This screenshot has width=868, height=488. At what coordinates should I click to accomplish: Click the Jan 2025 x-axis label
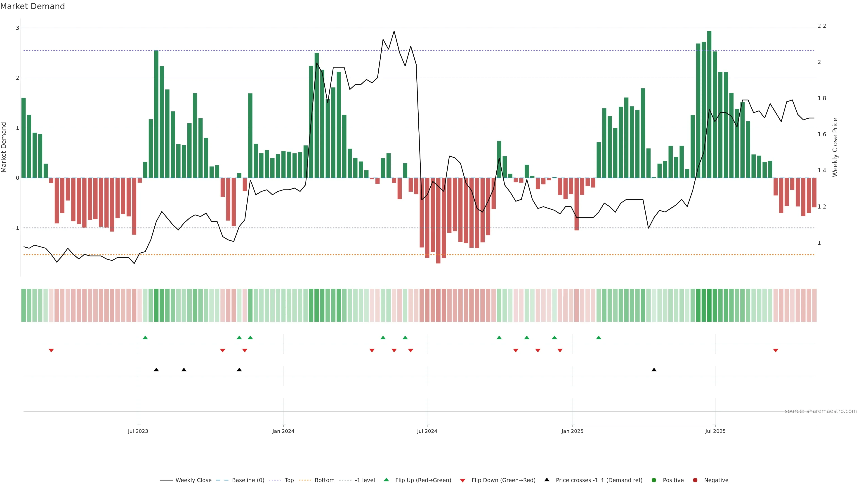pyautogui.click(x=572, y=431)
